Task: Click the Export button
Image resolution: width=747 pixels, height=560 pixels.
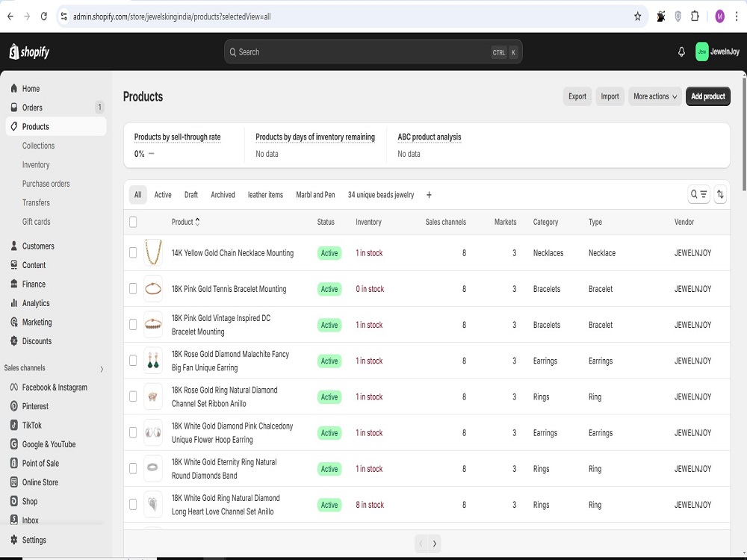Action: (x=577, y=96)
